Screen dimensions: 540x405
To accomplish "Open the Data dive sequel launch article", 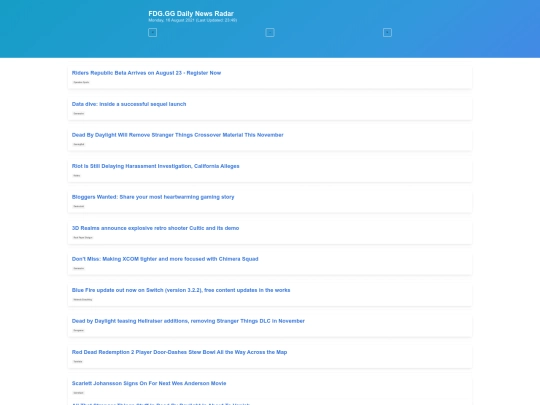I will point(129,104).
